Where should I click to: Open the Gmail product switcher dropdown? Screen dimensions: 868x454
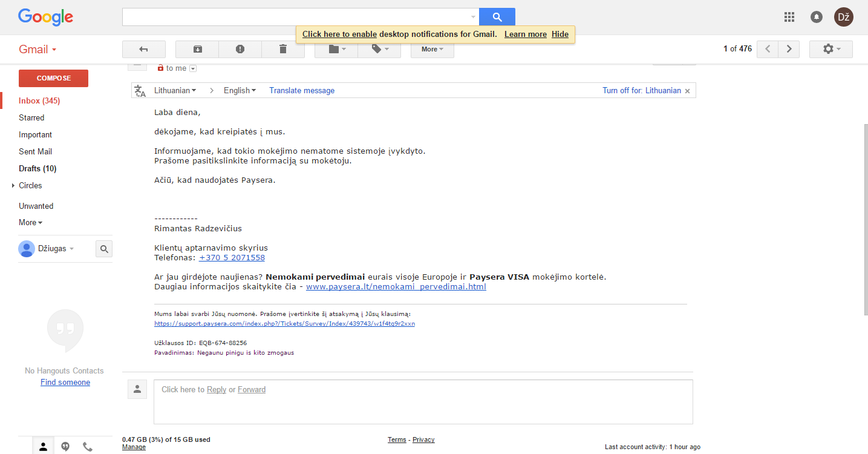(38, 50)
